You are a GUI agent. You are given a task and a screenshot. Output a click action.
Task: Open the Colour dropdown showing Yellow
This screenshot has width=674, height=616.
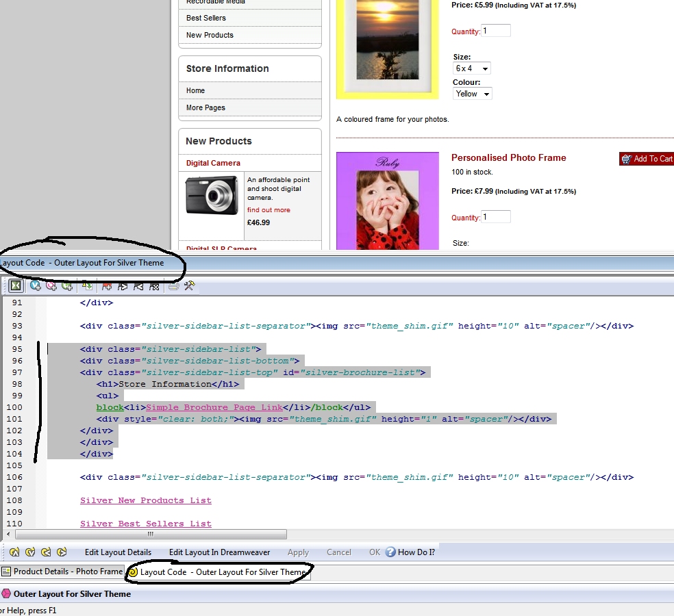coord(473,94)
